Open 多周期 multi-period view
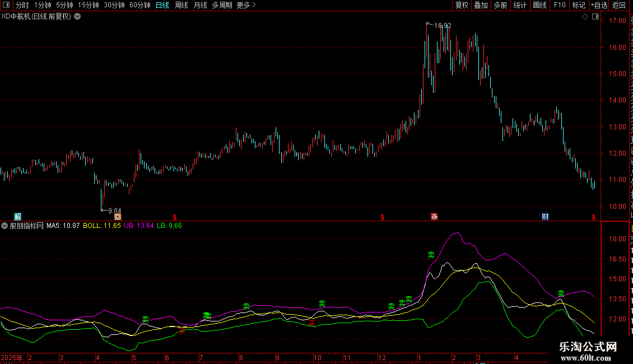Screen dimensions: 633x364 point(222,5)
